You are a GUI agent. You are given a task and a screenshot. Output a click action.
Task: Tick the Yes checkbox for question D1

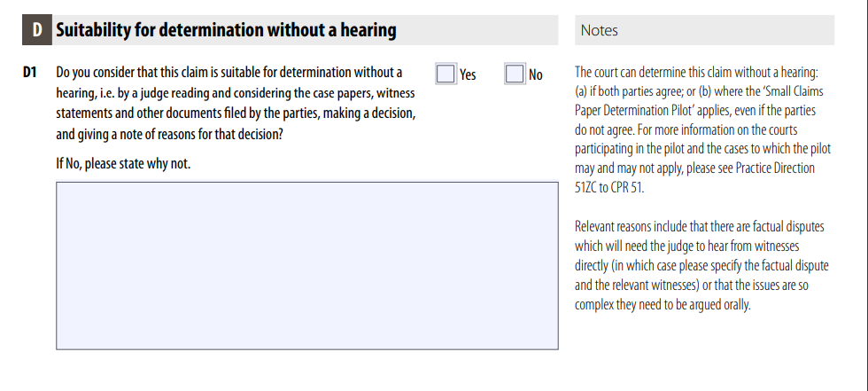point(446,74)
